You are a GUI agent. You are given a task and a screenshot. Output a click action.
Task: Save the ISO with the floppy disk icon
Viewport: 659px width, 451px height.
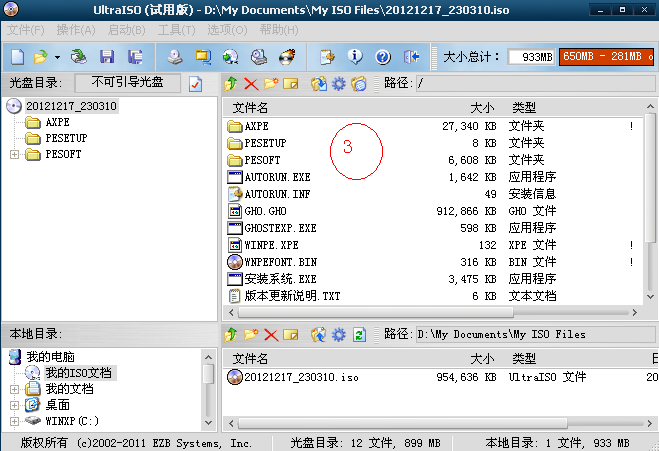point(107,57)
